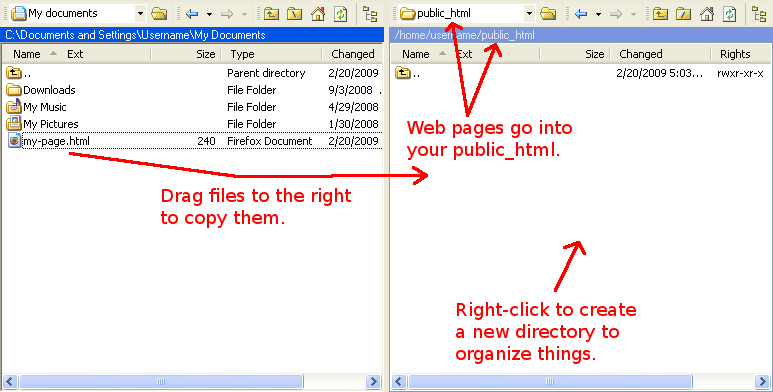Select the My Music folder
The height and width of the screenshot is (392, 773).
[x=193, y=107]
